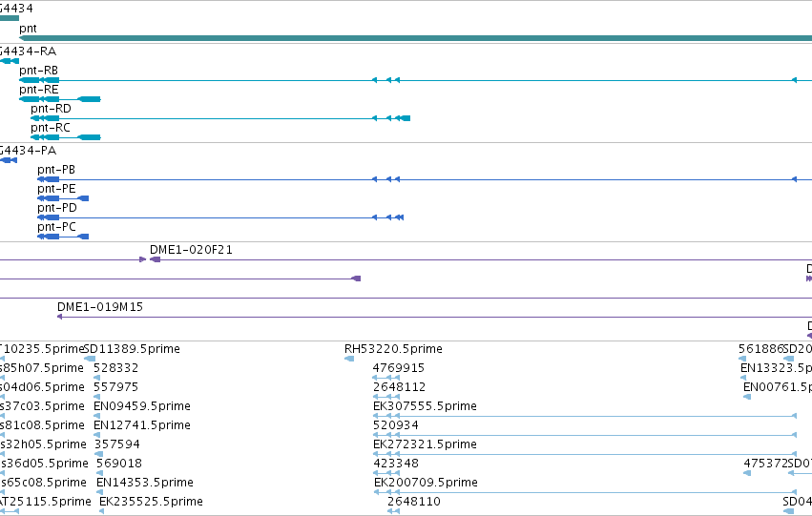812x516 pixels.
Task: Click the EK307555.5prime EST label
Action: [x=425, y=406]
